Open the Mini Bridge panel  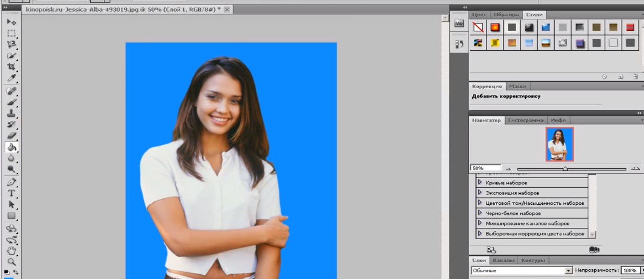point(459,24)
